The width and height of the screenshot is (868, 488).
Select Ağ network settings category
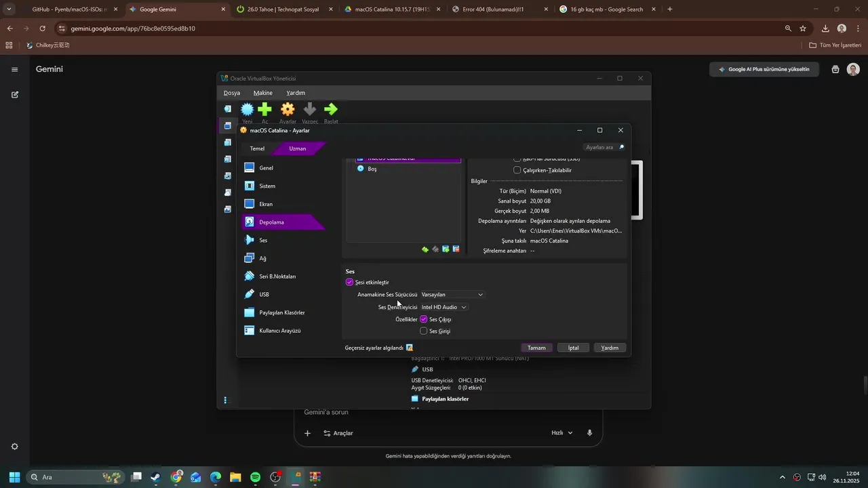click(283, 258)
